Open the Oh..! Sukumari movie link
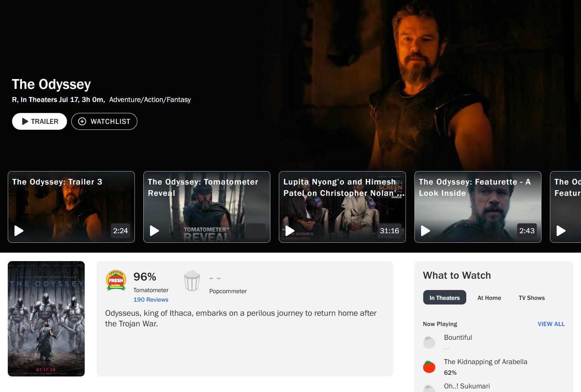Image resolution: width=581 pixels, height=392 pixels. (x=467, y=386)
